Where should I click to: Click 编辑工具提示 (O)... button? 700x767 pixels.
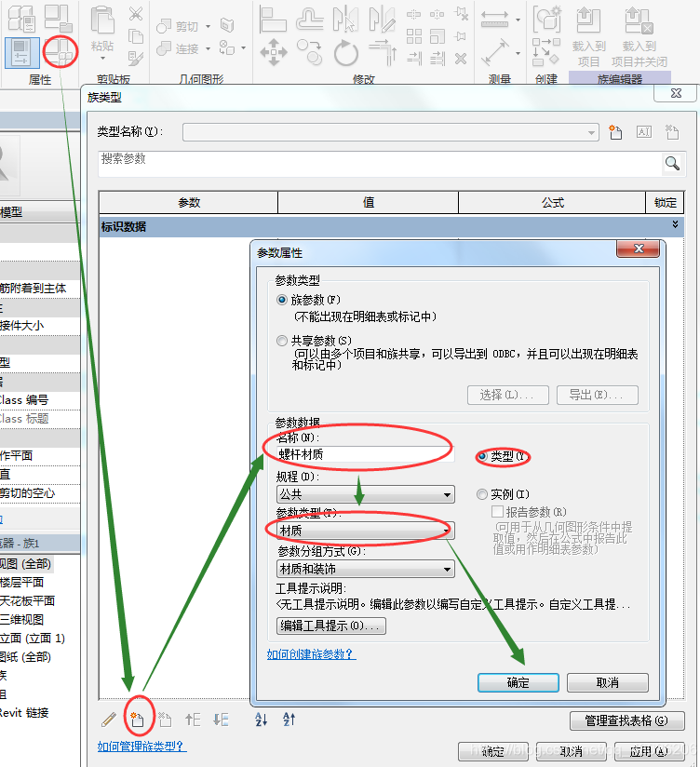331,626
